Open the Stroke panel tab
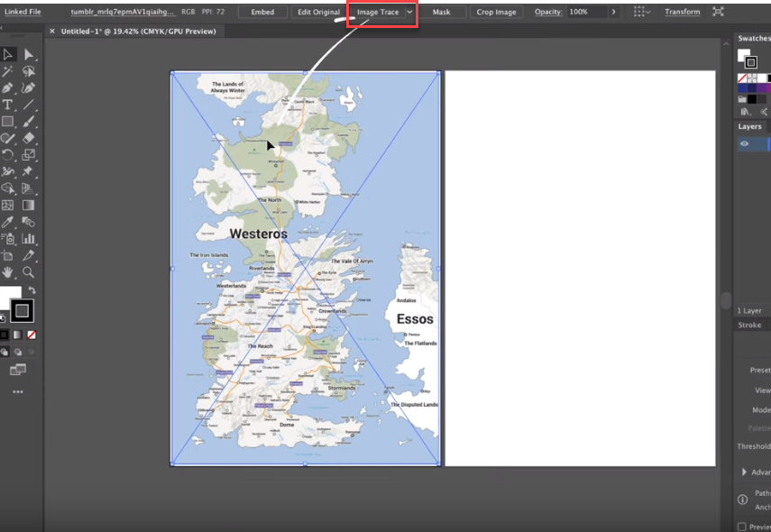 tap(749, 325)
